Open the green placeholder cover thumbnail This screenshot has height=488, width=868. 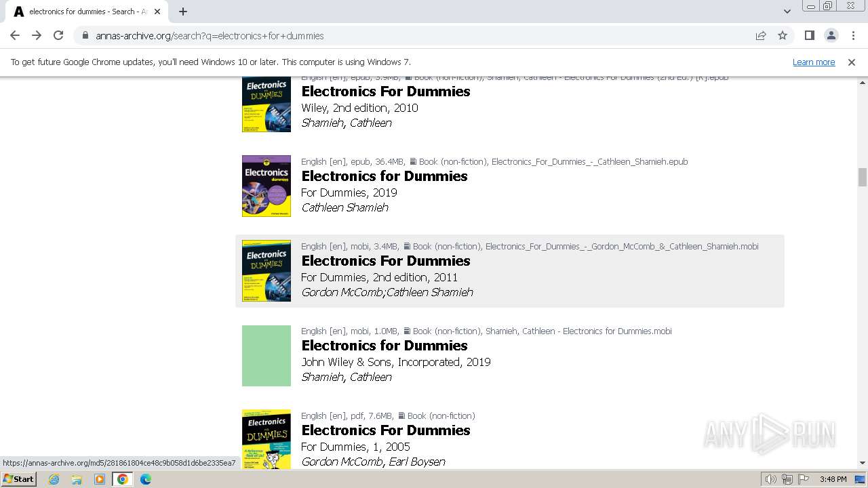click(x=267, y=355)
